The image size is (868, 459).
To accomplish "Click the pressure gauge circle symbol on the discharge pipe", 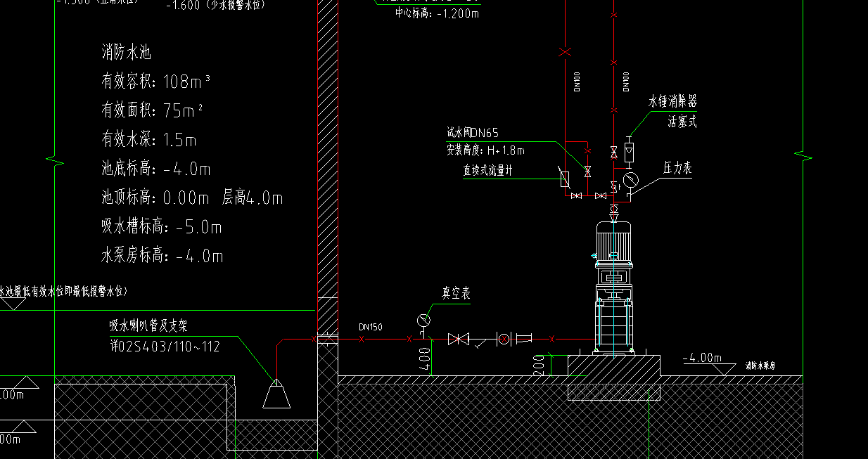I will [x=630, y=180].
